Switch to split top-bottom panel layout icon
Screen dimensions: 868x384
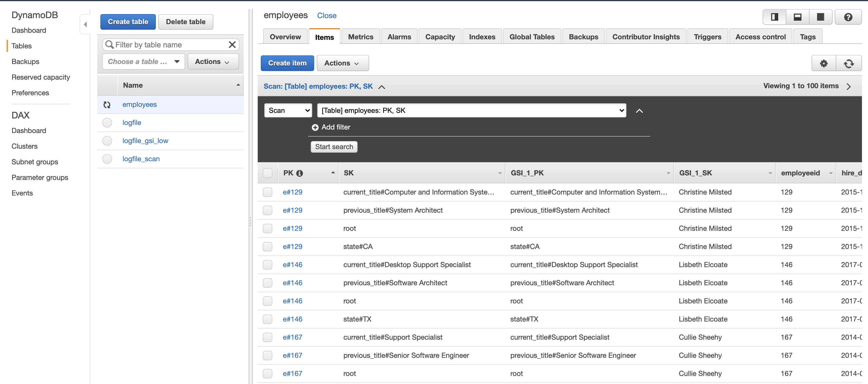(797, 17)
